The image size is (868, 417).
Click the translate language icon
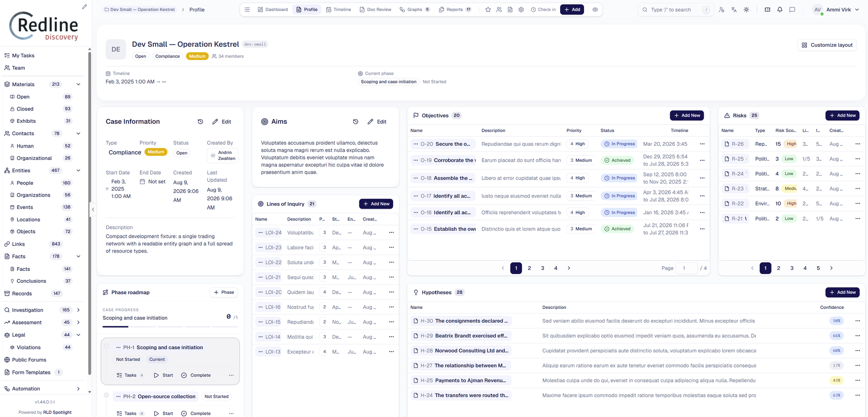click(734, 10)
